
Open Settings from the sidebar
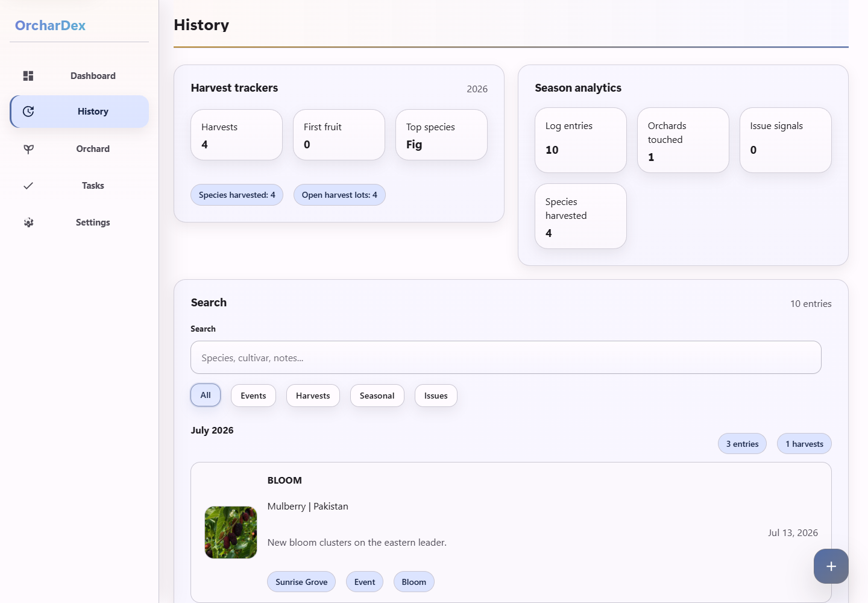point(80,223)
